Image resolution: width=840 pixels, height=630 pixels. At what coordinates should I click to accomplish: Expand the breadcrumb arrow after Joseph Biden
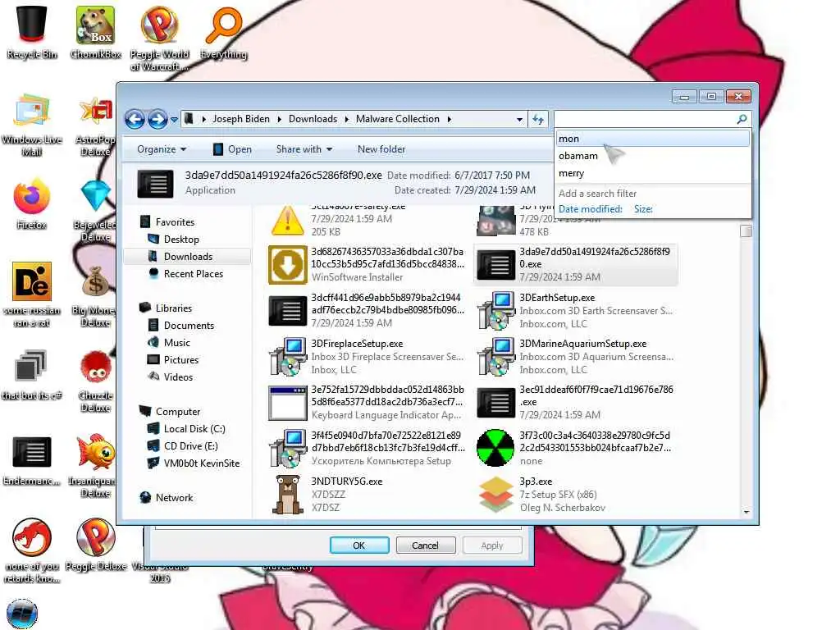pyautogui.click(x=279, y=119)
